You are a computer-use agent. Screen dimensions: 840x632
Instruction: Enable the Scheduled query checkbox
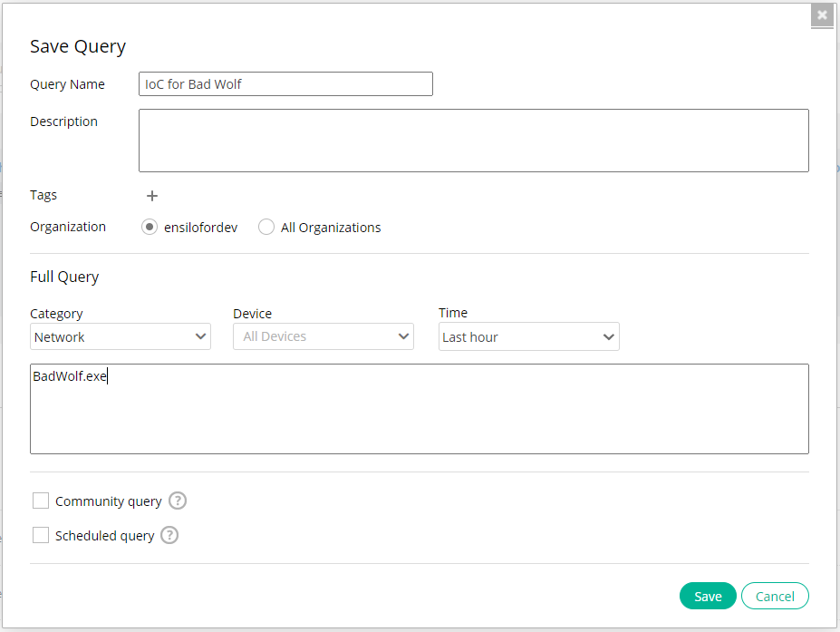tap(41, 535)
